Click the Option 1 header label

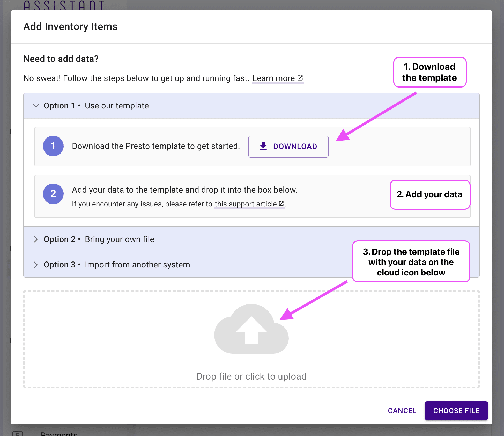96,106
